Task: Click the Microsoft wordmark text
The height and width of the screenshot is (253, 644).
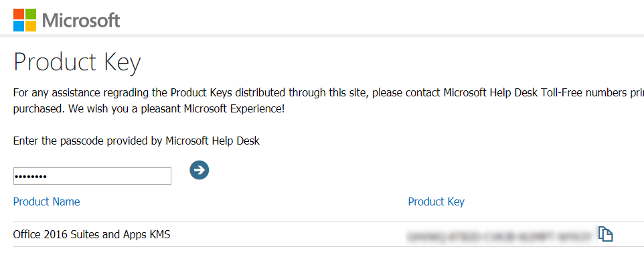Action: tap(81, 20)
